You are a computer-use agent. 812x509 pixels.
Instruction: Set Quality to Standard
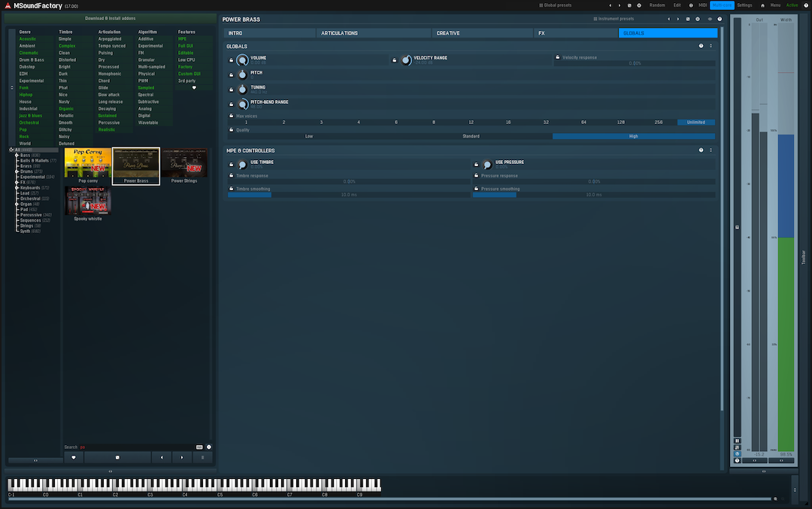(471, 136)
